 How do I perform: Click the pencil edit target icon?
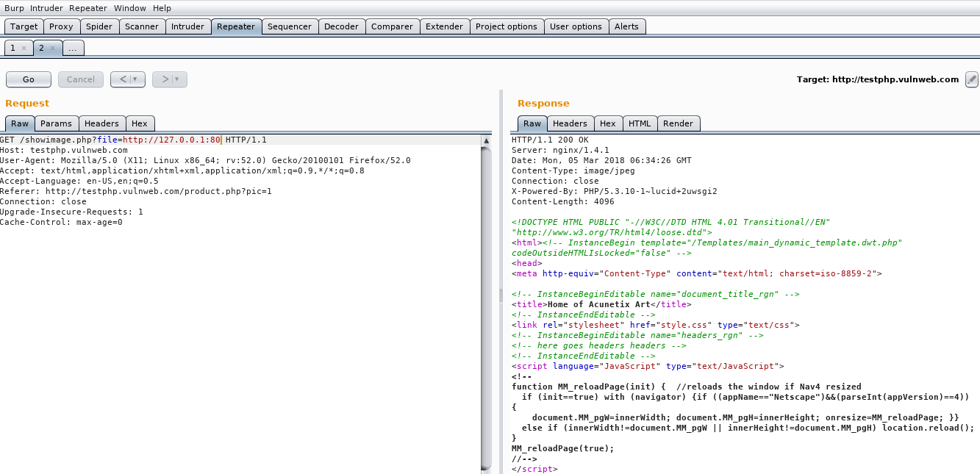pyautogui.click(x=971, y=79)
